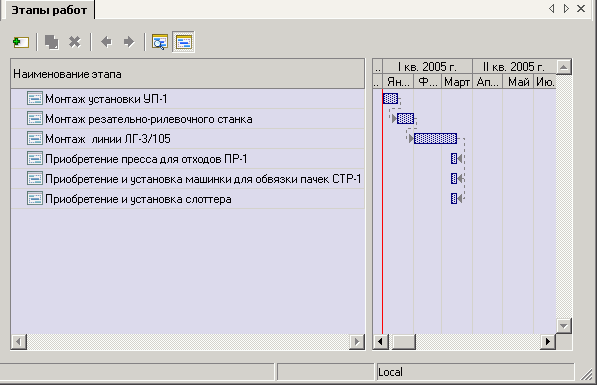The width and height of the screenshot is (597, 385).
Task: Click stage icon beside Монтаж установки УП-1
Action: click(x=35, y=99)
